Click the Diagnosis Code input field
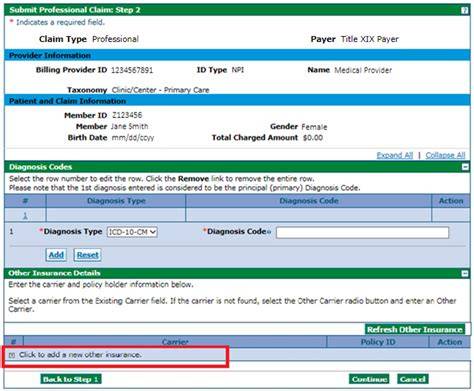 [362, 232]
